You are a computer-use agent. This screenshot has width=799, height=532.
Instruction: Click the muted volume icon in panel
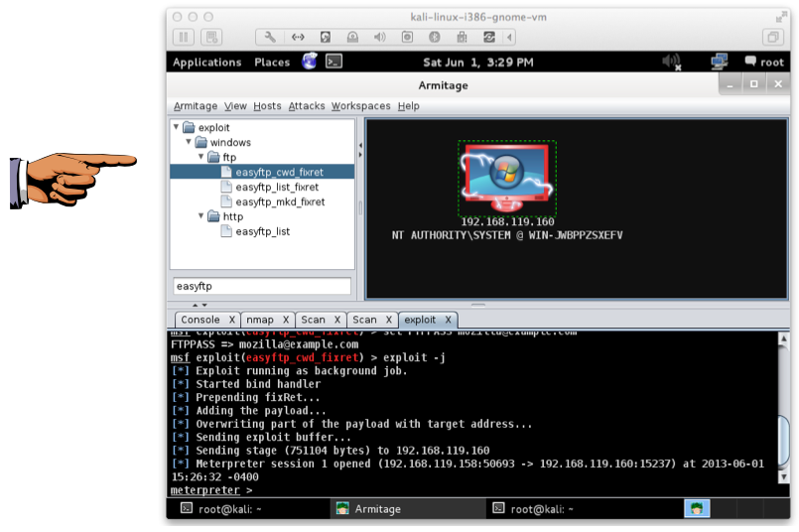click(x=672, y=63)
